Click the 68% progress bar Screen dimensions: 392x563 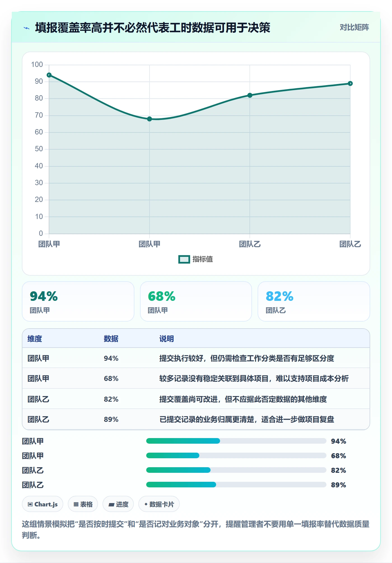tap(236, 456)
